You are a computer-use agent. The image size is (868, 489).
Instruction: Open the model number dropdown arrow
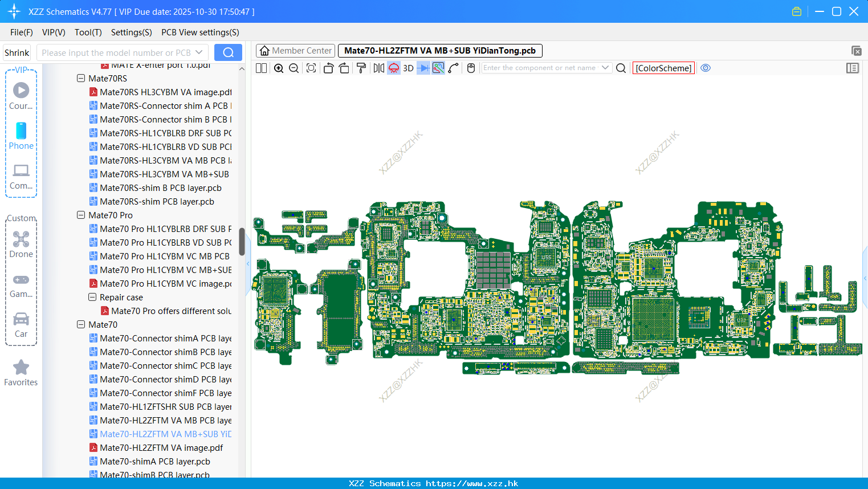[x=199, y=52]
